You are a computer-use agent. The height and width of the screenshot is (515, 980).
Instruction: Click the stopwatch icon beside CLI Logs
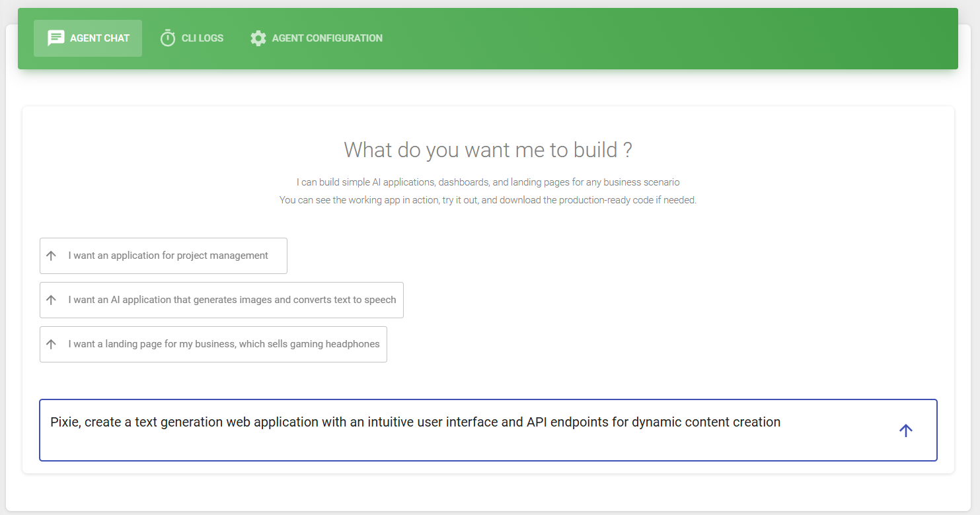(x=168, y=38)
